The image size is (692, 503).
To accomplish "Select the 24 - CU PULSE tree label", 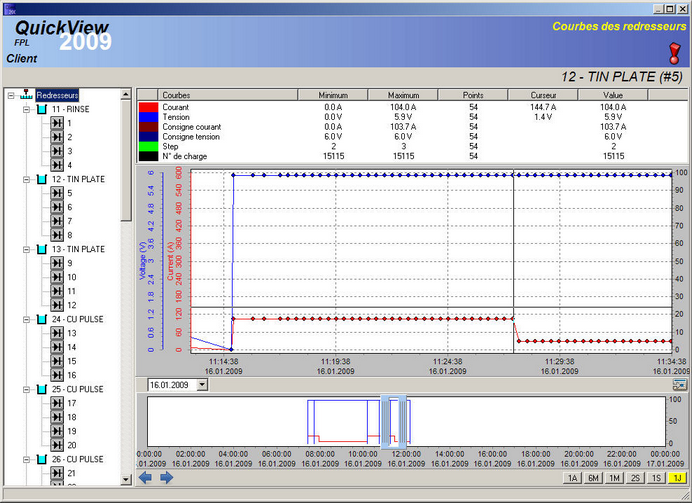I will click(78, 319).
